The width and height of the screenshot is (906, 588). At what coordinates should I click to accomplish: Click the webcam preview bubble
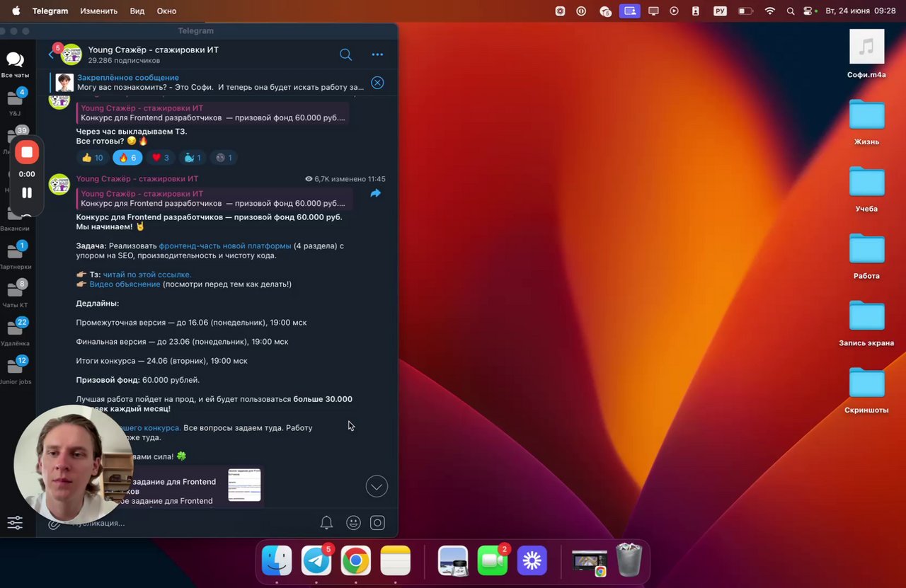click(73, 463)
